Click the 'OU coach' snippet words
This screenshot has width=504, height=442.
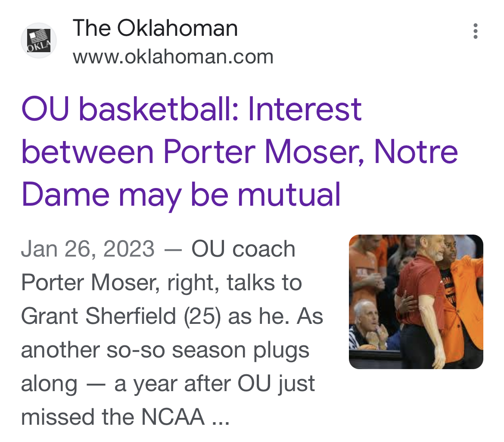243,249
